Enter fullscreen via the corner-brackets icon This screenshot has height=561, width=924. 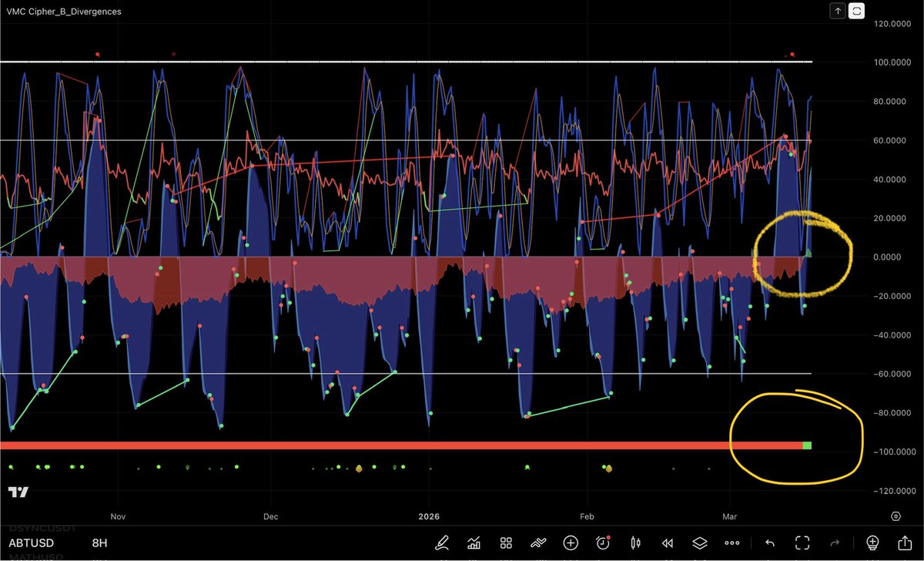point(802,543)
